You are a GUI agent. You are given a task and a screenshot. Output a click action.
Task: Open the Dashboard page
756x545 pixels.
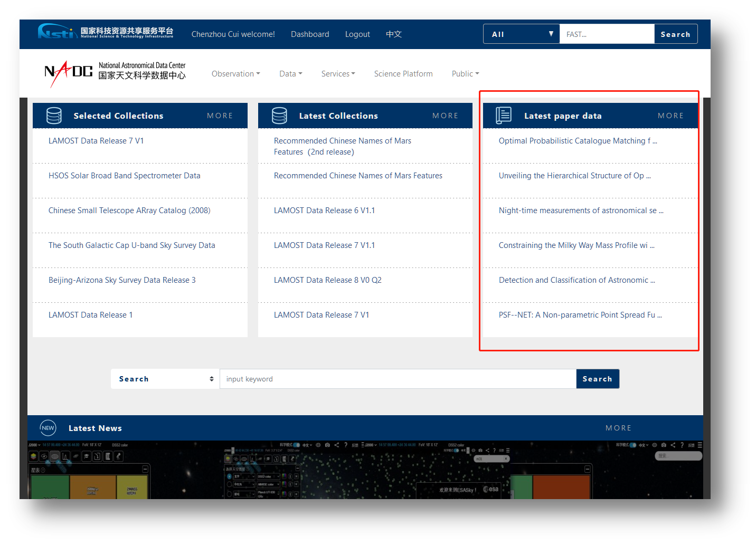[x=310, y=34]
